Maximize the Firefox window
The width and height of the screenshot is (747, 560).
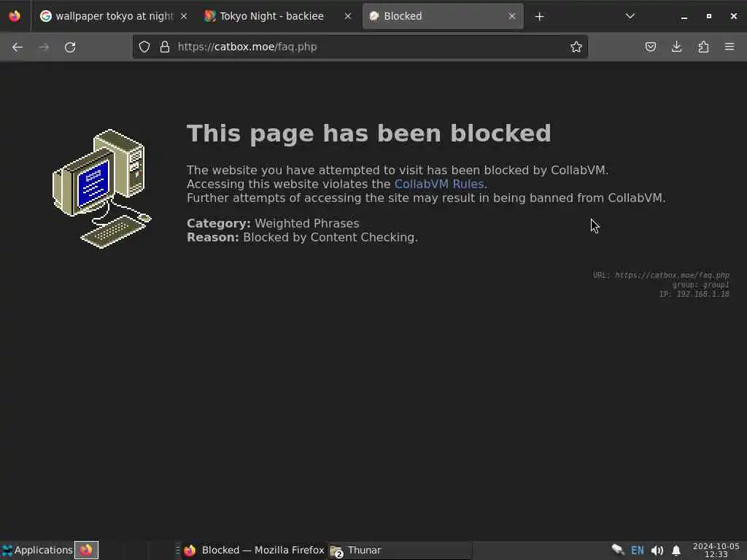coord(709,16)
